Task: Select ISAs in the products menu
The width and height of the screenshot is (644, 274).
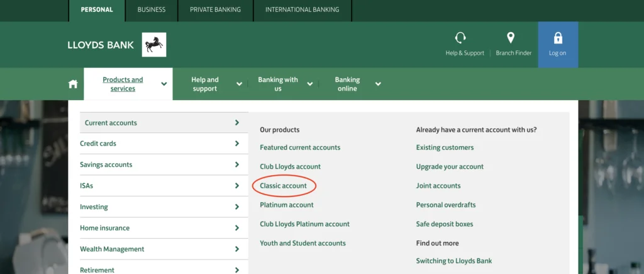Action: pyautogui.click(x=164, y=186)
